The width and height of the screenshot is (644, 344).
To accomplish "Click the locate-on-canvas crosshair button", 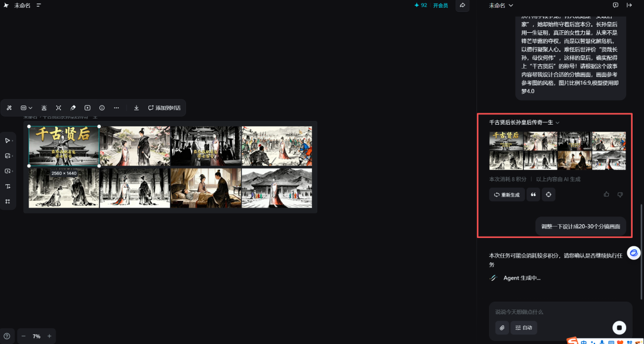I will tap(549, 194).
